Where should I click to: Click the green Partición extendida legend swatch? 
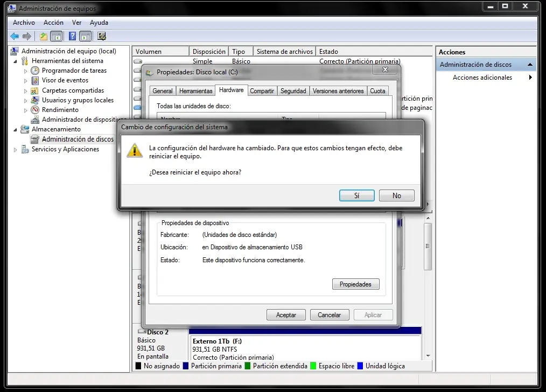(x=248, y=366)
